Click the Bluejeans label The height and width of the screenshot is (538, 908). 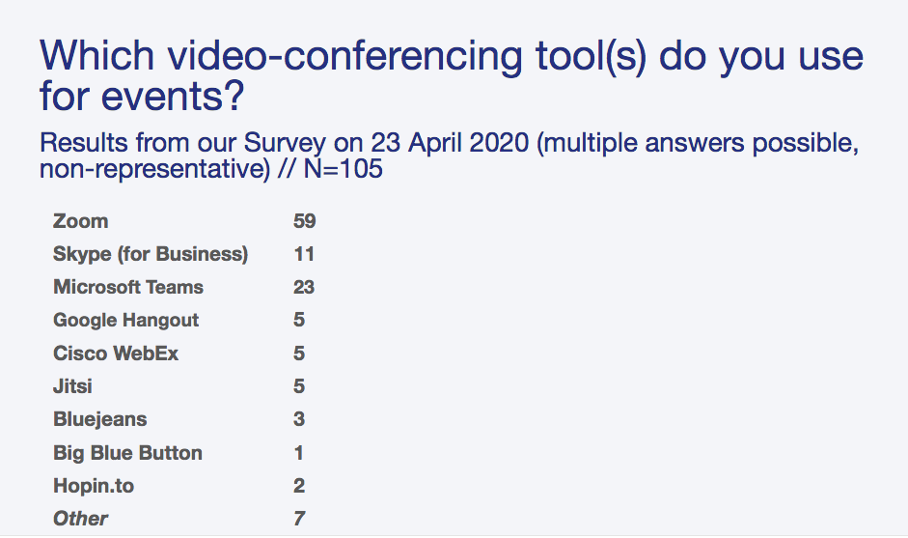click(x=100, y=419)
